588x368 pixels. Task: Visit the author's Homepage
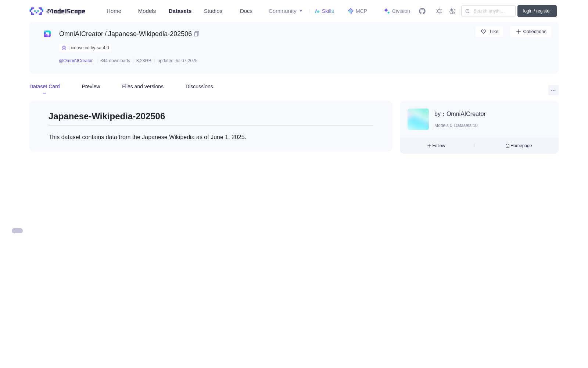point(519,146)
